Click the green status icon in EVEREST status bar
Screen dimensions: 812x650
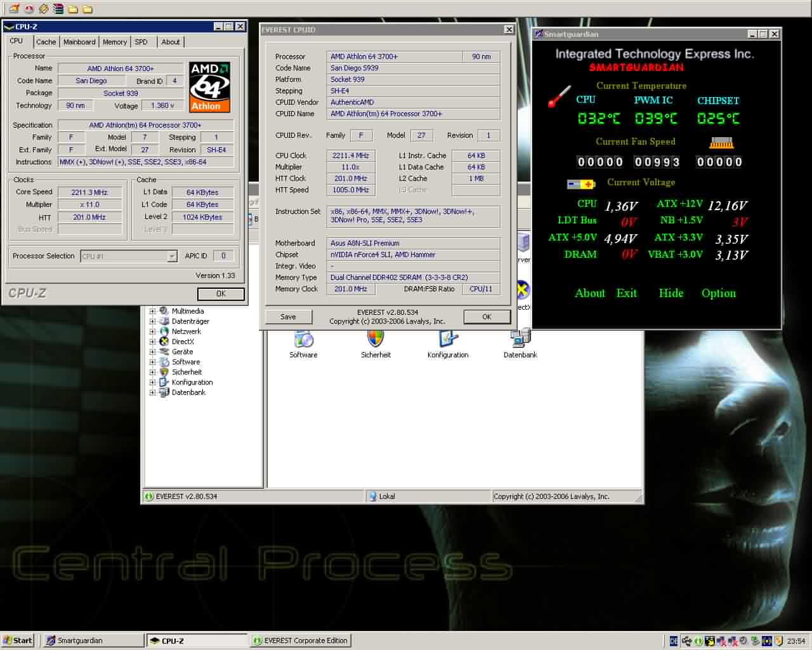coord(149,496)
